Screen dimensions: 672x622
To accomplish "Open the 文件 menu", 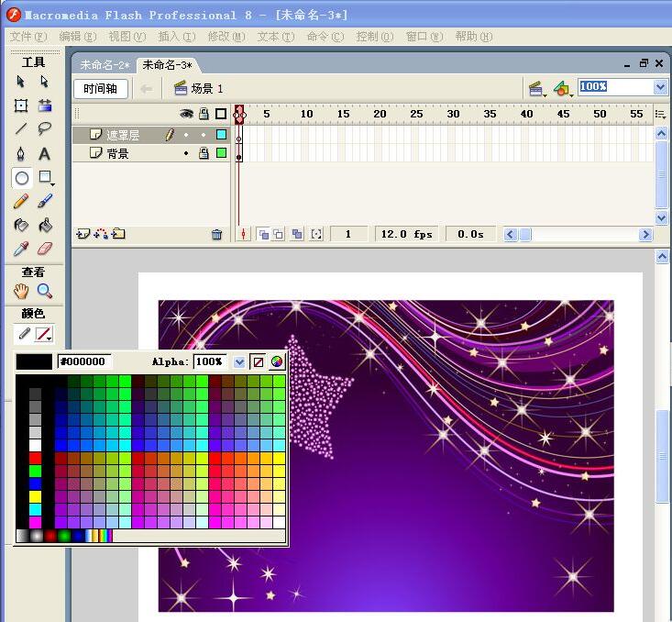I will tap(28, 37).
